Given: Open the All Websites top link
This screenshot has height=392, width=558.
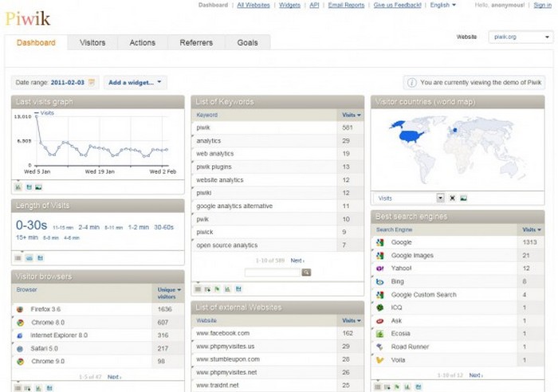Looking at the screenshot, I should pos(253,5).
